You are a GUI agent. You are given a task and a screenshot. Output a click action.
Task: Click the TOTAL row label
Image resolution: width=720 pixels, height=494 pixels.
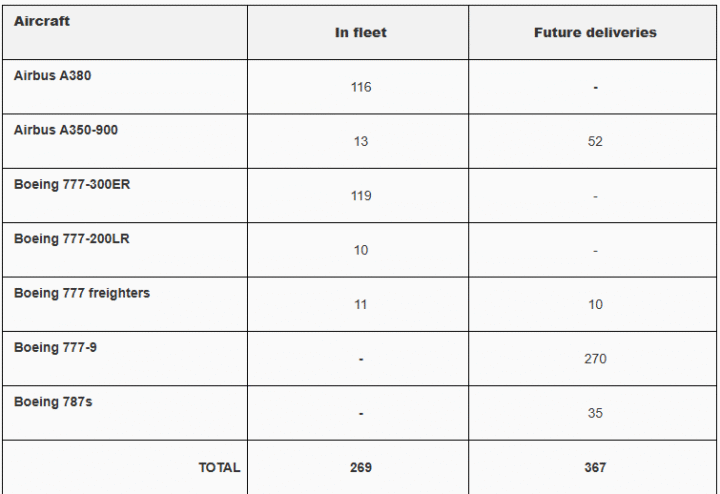219,467
